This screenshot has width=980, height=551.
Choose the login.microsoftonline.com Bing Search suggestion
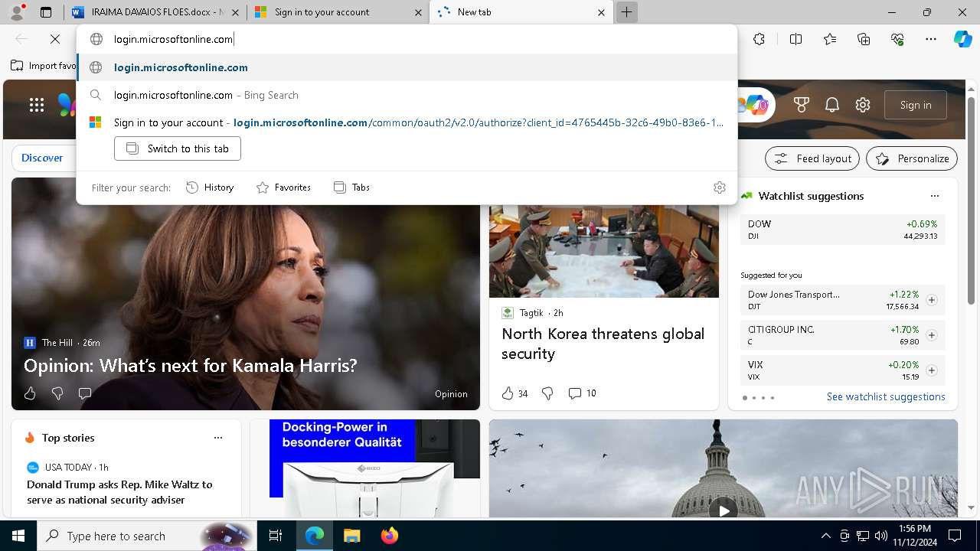(x=407, y=95)
